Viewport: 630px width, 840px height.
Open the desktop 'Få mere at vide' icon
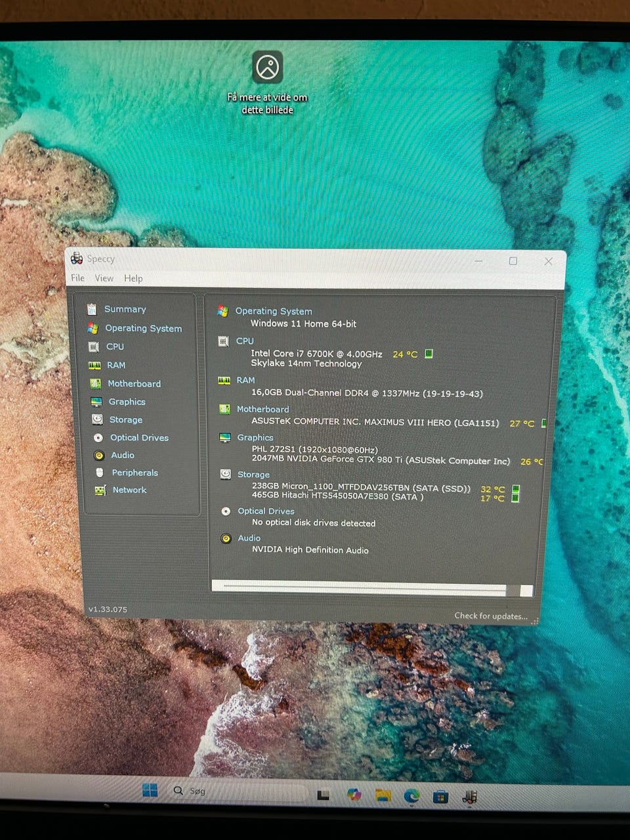pyautogui.click(x=267, y=83)
